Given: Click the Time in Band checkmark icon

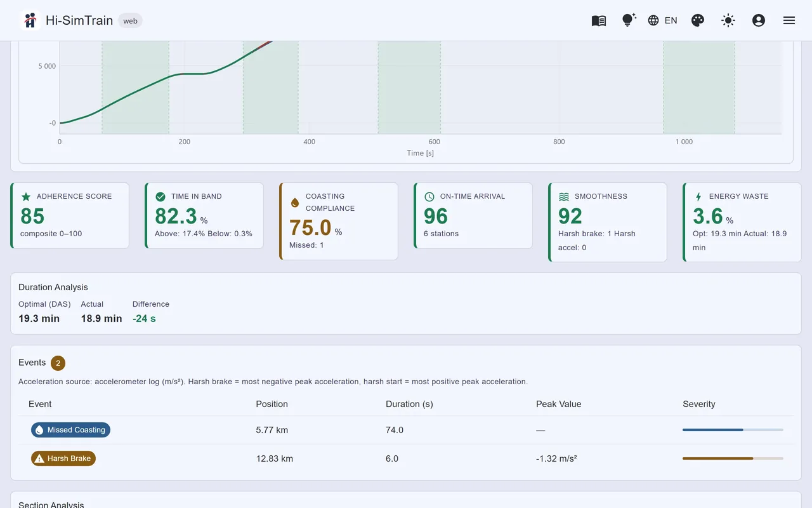Looking at the screenshot, I should 160,197.
